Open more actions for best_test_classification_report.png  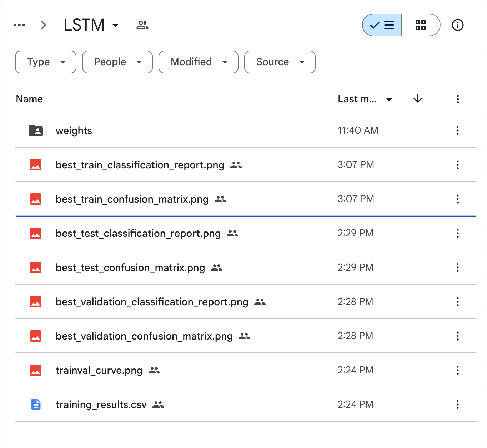(457, 233)
